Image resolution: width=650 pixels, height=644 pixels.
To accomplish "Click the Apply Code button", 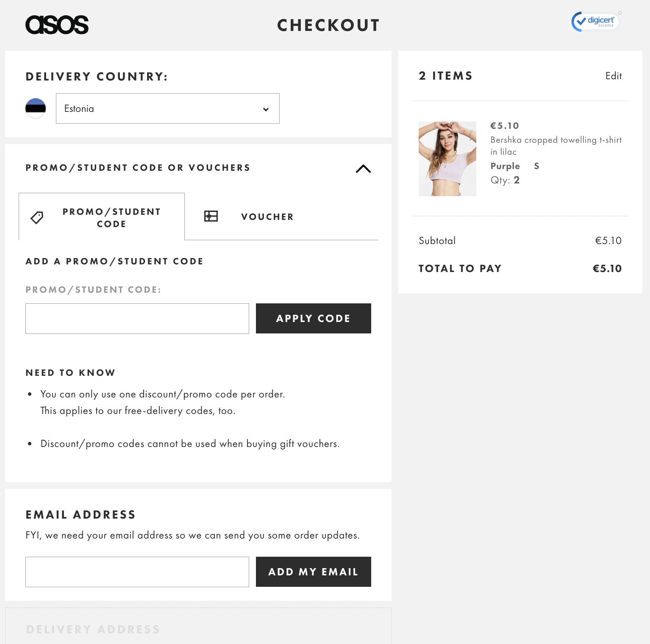I will [313, 318].
